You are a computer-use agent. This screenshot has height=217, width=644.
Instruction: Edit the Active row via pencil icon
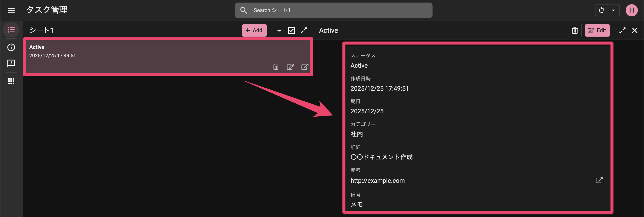pos(290,67)
